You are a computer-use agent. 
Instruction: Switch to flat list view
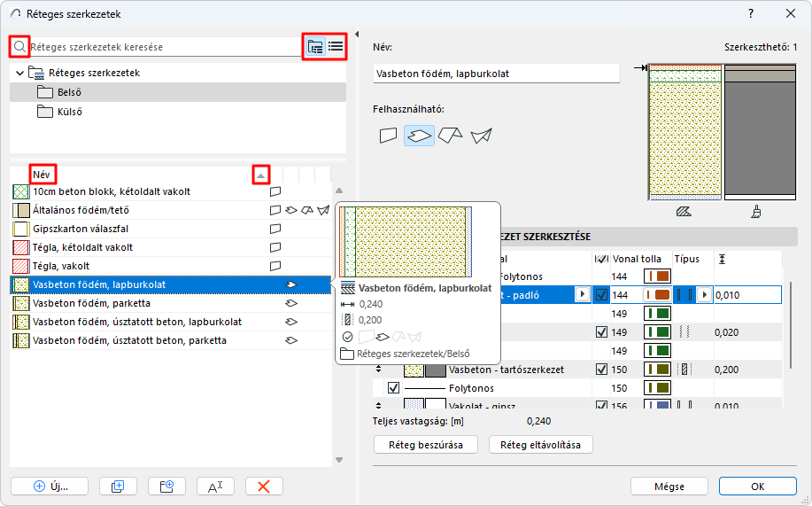[336, 47]
